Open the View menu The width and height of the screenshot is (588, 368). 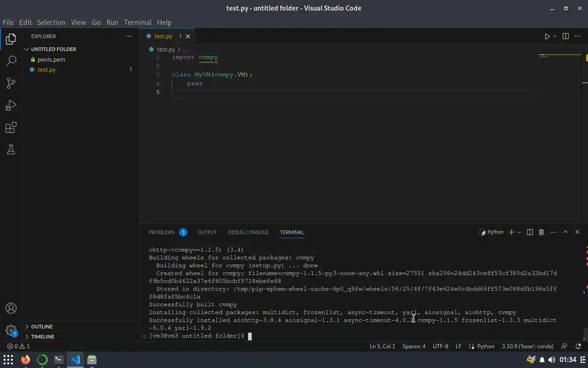tap(79, 22)
